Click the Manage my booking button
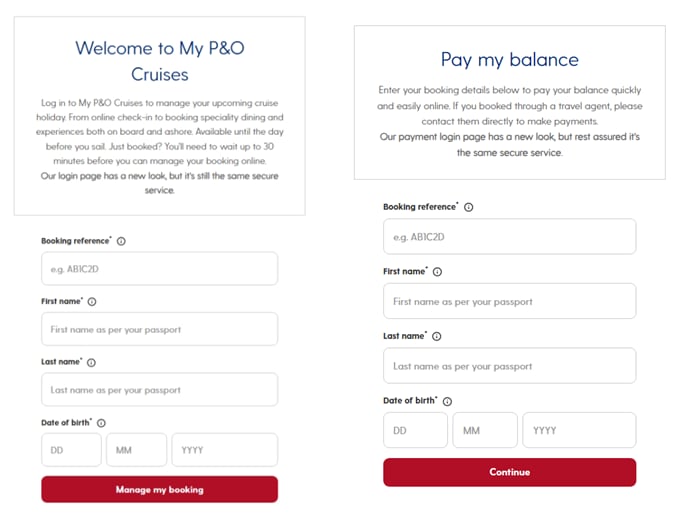The height and width of the screenshot is (523, 698). (159, 489)
